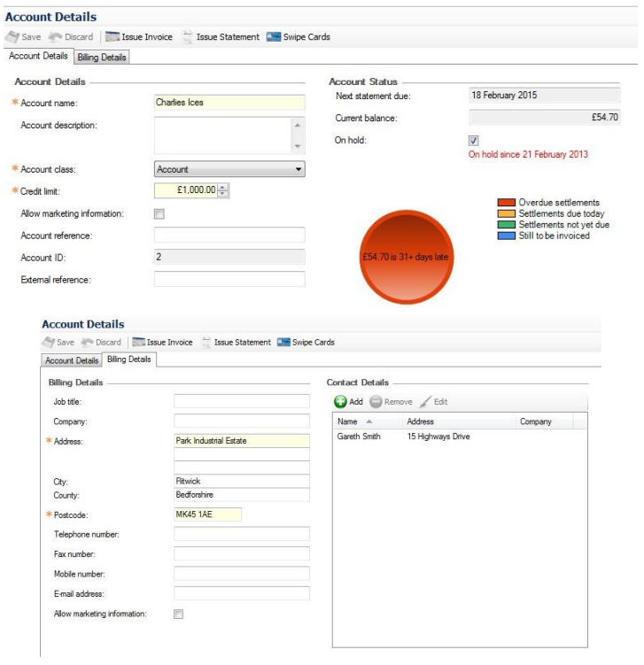Select Gareth Smith contact row

359,437
